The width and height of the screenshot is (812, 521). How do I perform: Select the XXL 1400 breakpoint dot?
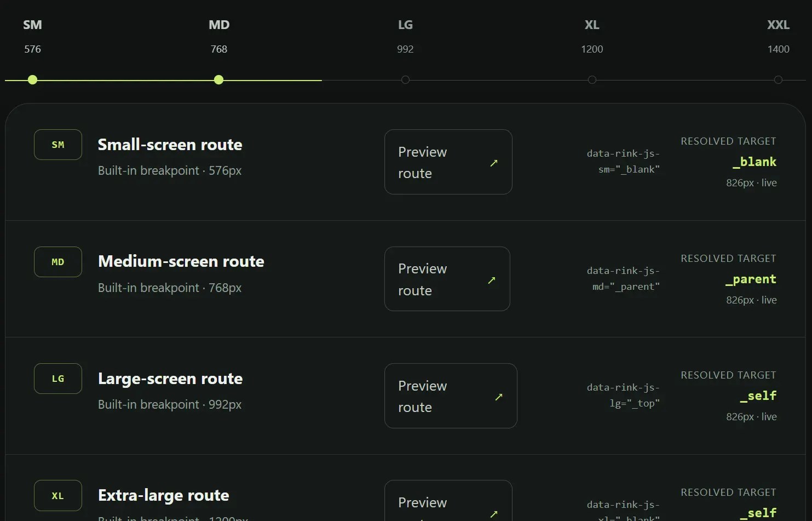(778, 80)
